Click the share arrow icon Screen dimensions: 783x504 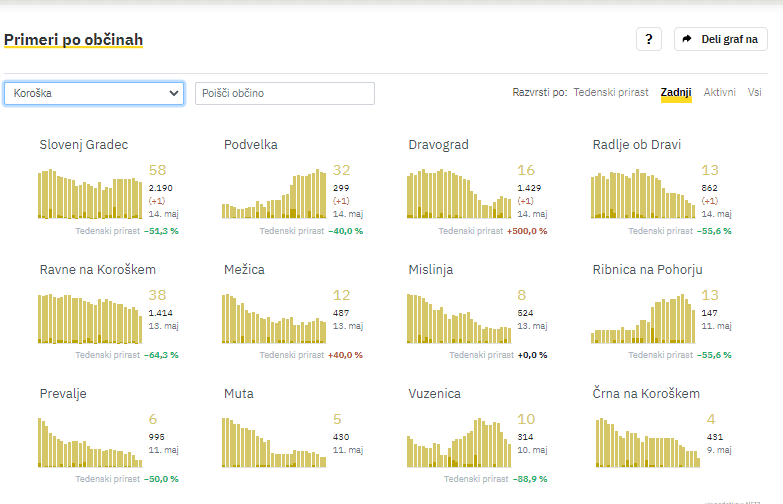point(687,39)
